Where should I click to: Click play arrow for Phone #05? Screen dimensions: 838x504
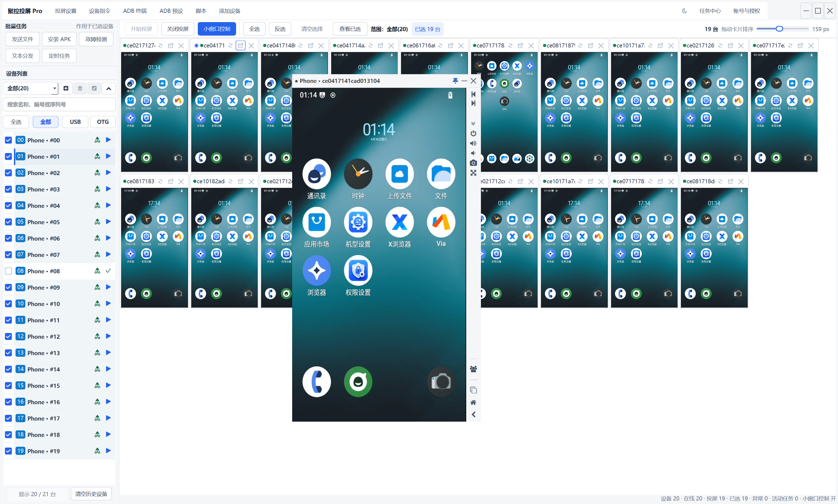point(108,222)
